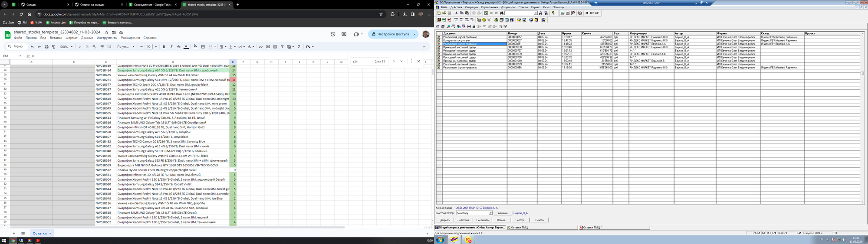
Task: Open the text color picker in Sheets
Action: tap(186, 47)
